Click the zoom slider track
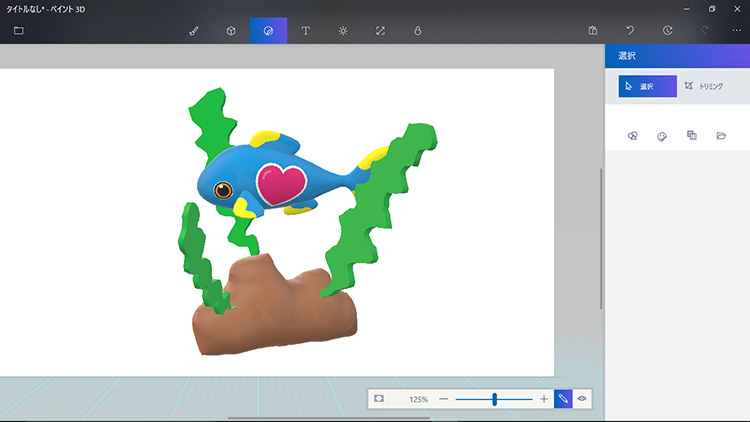 click(515, 399)
